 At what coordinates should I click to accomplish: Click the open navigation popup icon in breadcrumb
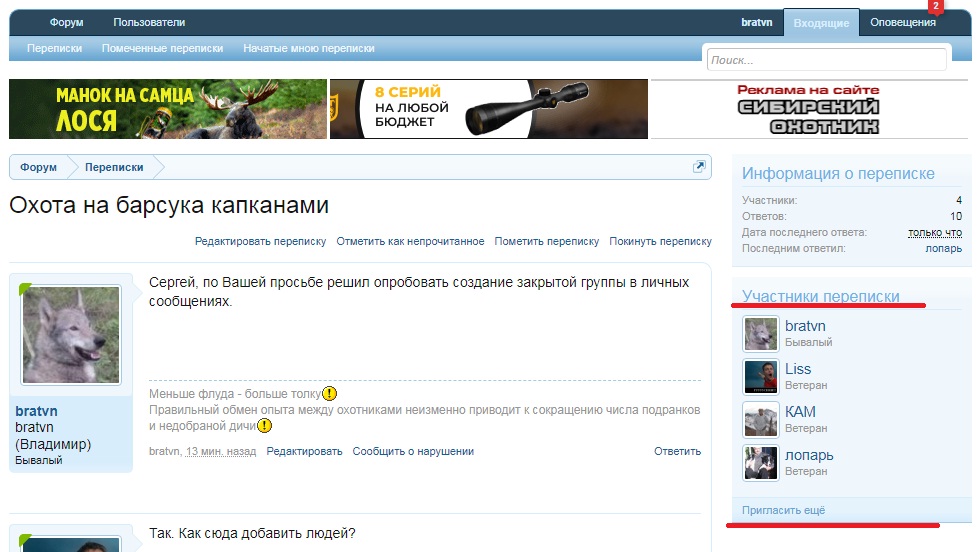[699, 167]
